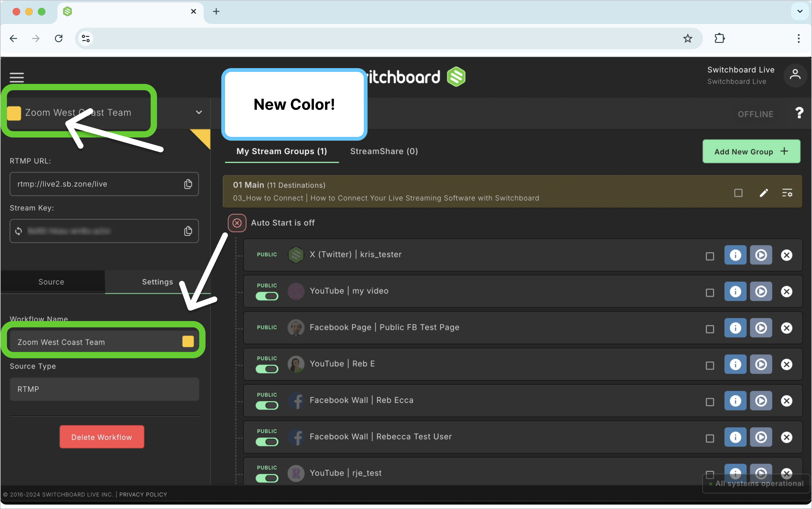Check the X (Twitter) kris_tester checkbox
The width and height of the screenshot is (812, 509).
(710, 256)
